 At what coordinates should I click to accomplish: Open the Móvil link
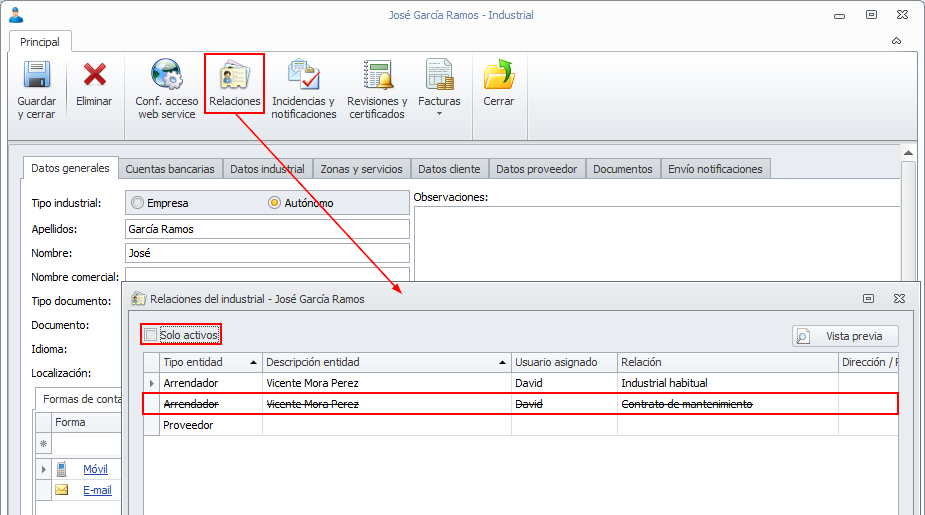tap(95, 469)
